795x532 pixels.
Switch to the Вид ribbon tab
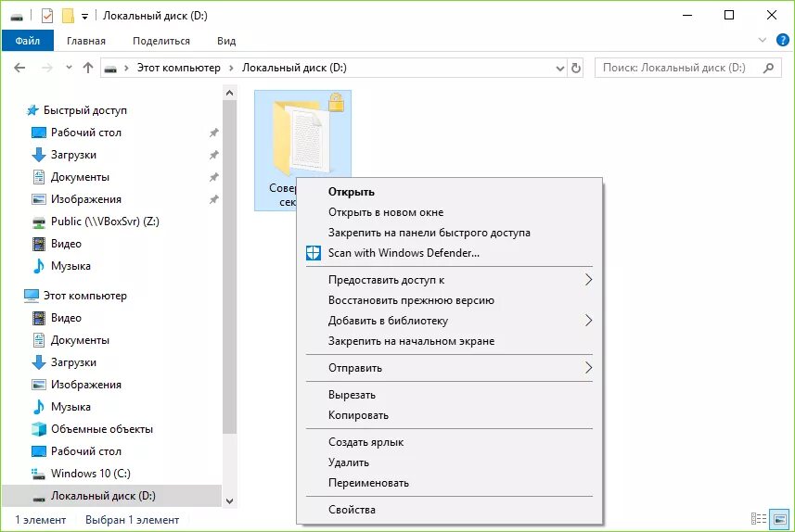coord(226,41)
